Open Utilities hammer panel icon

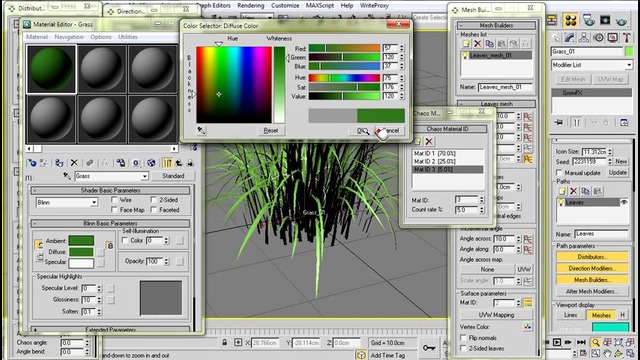point(627,38)
